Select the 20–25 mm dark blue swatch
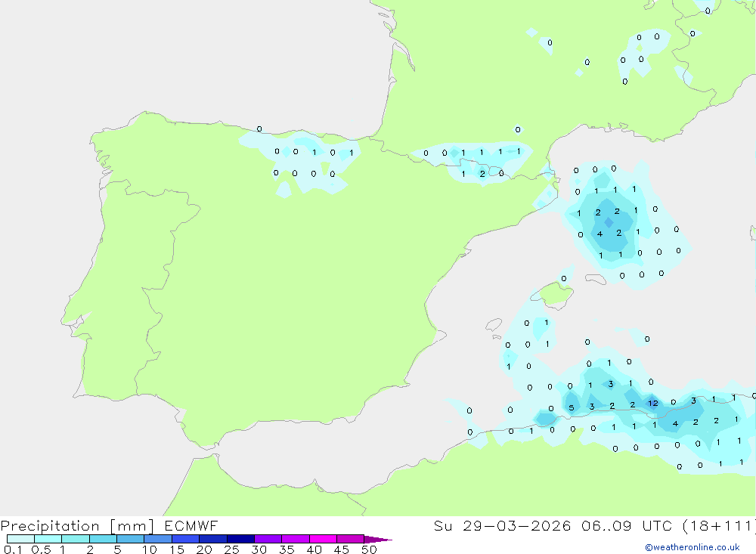The width and height of the screenshot is (756, 554). pyautogui.click(x=212, y=539)
